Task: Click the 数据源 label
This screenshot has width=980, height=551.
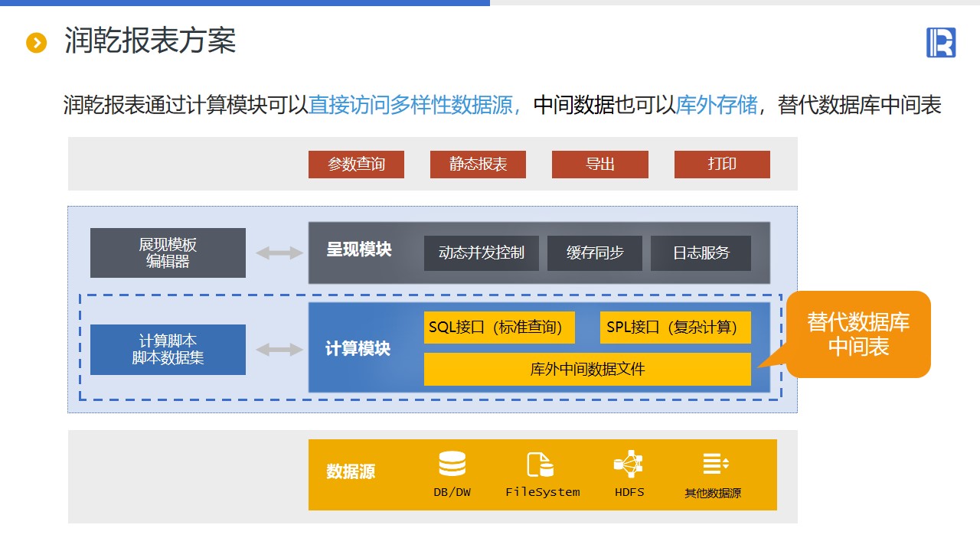Action: 351,472
